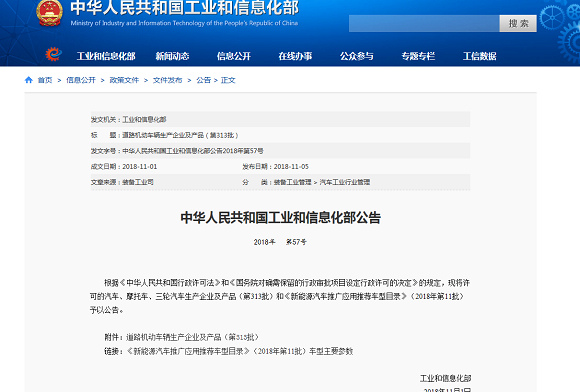Click 正文 in the breadcrumb
Viewport: 580px width, 392px height.
228,80
